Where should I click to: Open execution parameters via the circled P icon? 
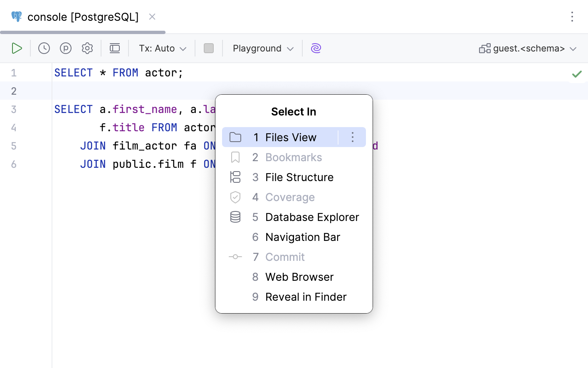66,48
